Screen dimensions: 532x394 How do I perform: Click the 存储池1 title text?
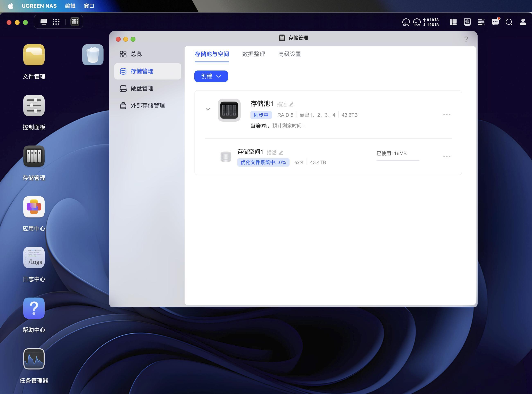262,104
